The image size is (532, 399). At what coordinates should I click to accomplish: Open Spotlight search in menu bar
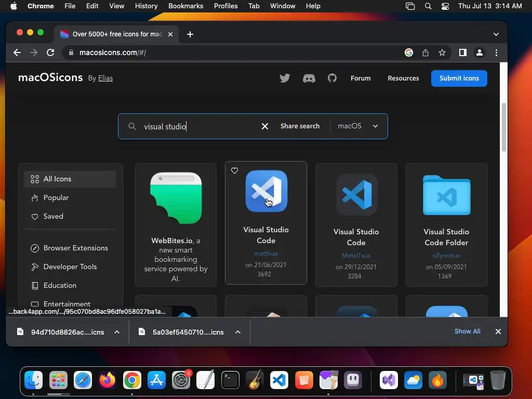(x=428, y=6)
